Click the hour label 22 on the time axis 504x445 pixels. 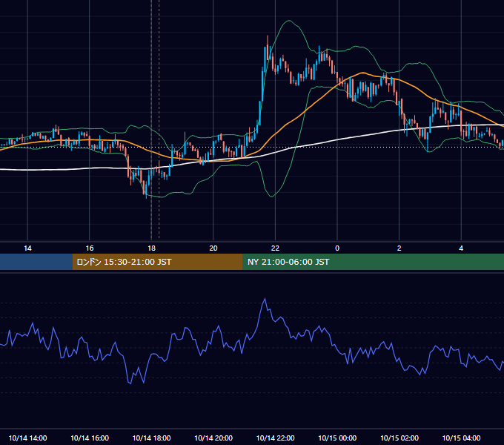275,248
